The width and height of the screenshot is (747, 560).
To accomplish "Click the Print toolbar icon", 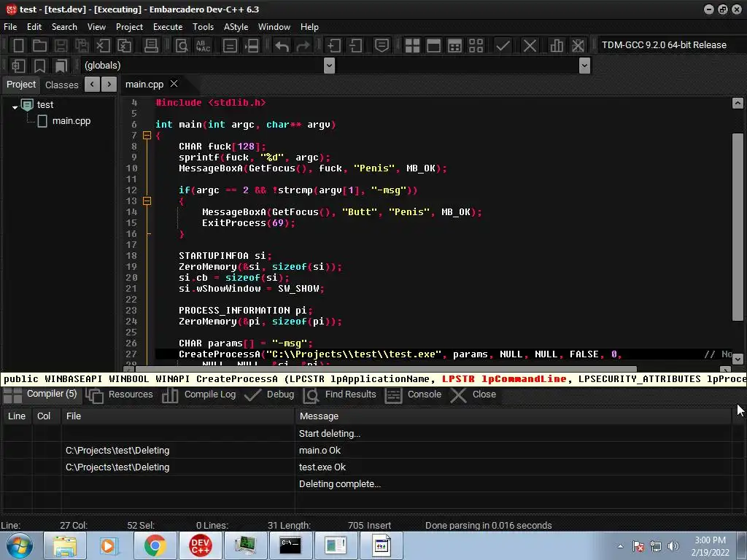I will point(151,46).
